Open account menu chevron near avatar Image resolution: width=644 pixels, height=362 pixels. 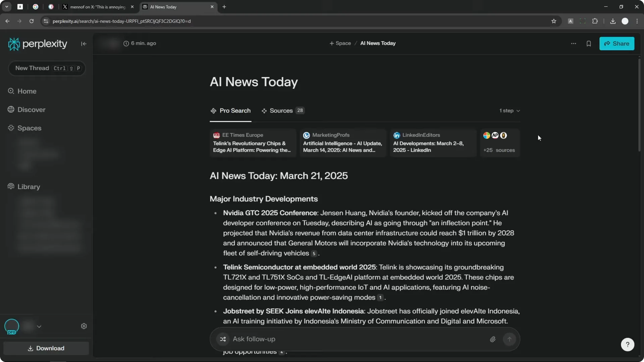(39, 326)
